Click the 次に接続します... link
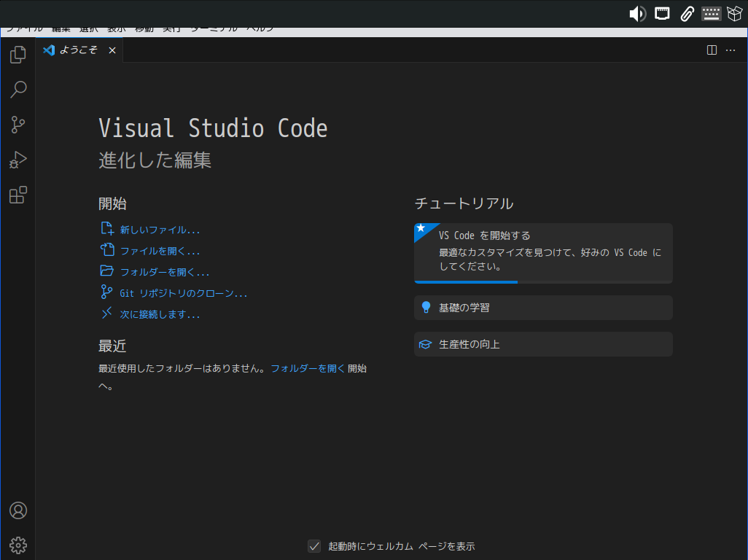The width and height of the screenshot is (748, 560). pos(160,314)
